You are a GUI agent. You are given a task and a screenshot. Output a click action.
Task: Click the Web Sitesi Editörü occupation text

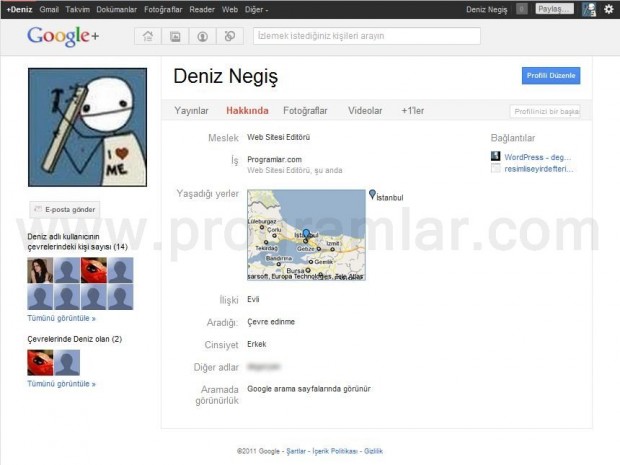[278, 137]
